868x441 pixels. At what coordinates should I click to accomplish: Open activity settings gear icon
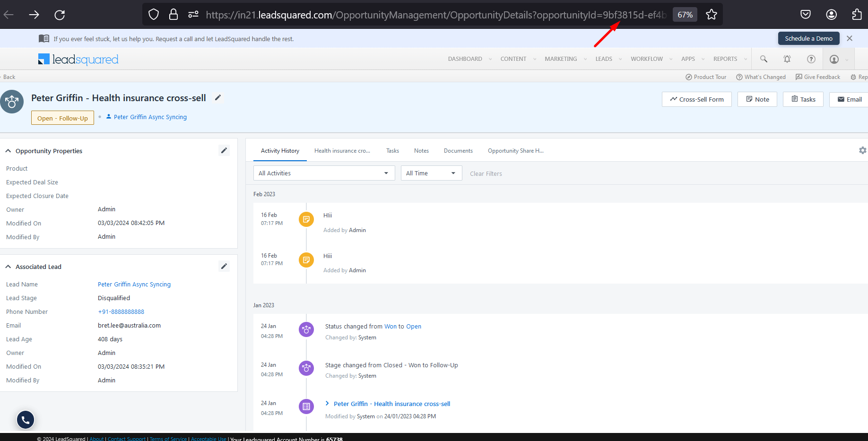coord(862,150)
